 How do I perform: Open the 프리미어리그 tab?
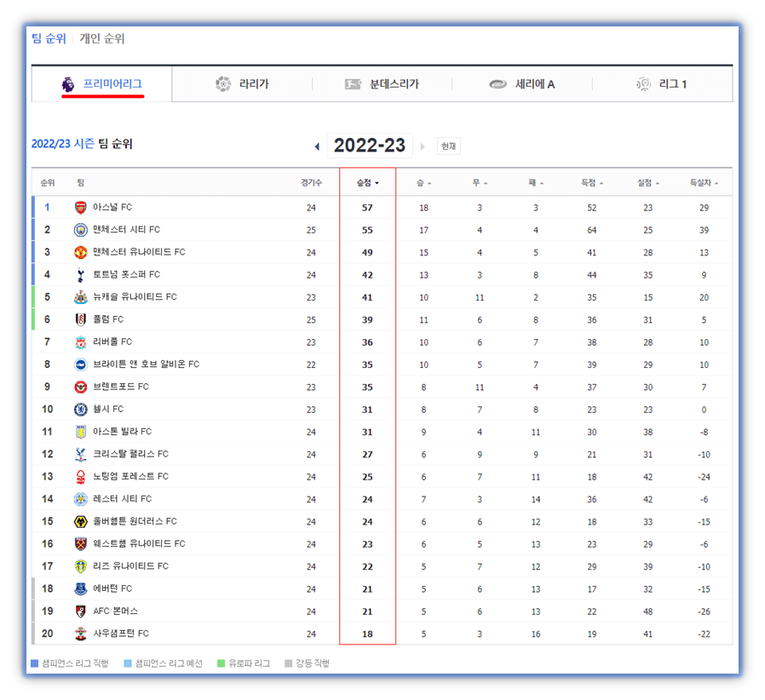coord(101,84)
